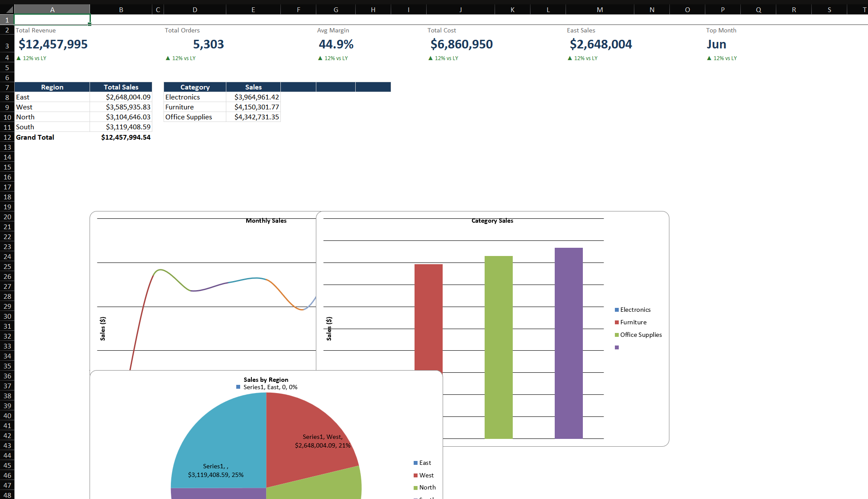Image resolution: width=868 pixels, height=499 pixels.
Task: Select the $4,342,731.35 Office Supplies sales cell
Action: point(254,117)
